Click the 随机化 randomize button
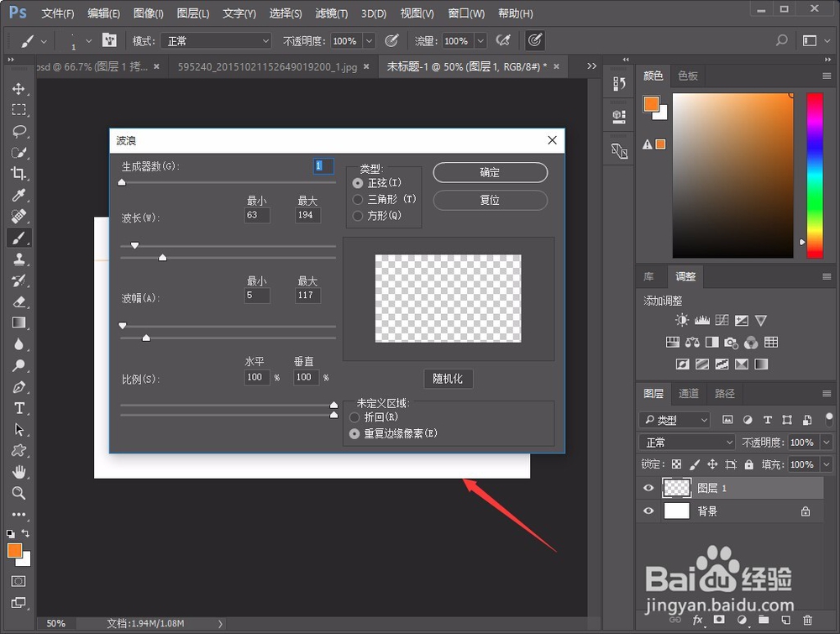This screenshot has width=840, height=634. (448, 379)
